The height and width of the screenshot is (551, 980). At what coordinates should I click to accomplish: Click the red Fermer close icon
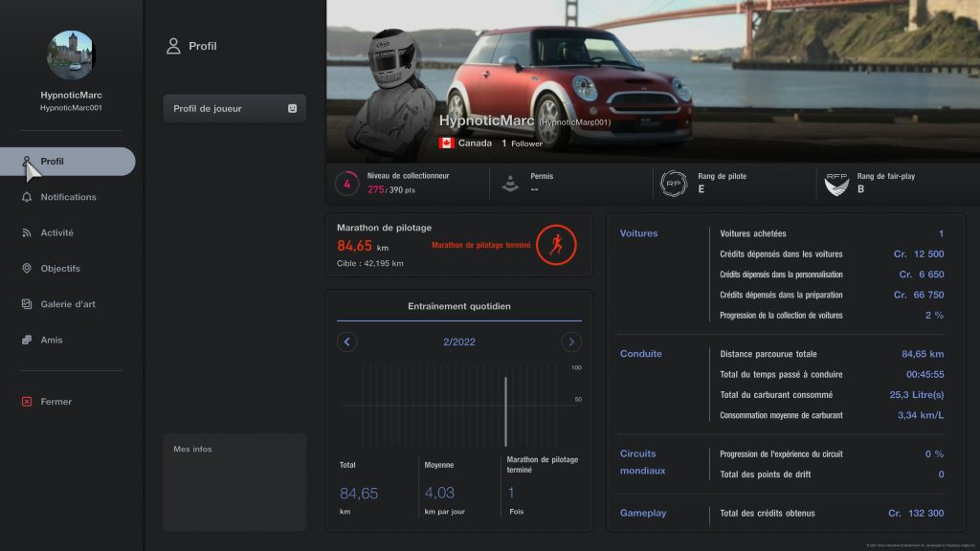point(27,402)
